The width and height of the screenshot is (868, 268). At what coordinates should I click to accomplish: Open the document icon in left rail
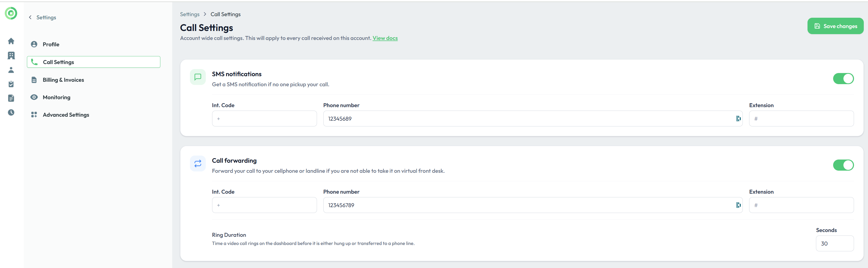pyautogui.click(x=11, y=98)
